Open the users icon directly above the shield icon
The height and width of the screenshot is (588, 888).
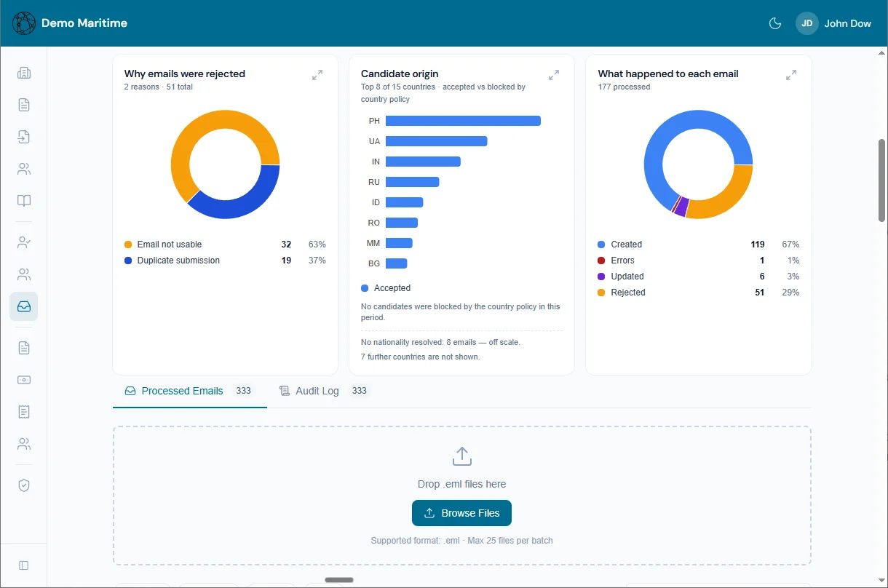(x=24, y=444)
